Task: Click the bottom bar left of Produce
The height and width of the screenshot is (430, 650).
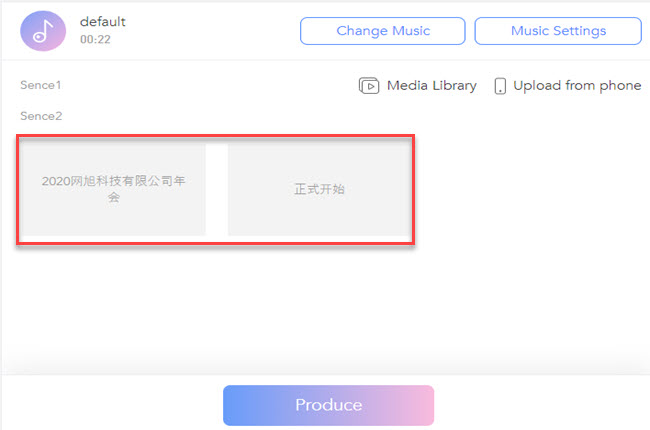Action: [110, 405]
